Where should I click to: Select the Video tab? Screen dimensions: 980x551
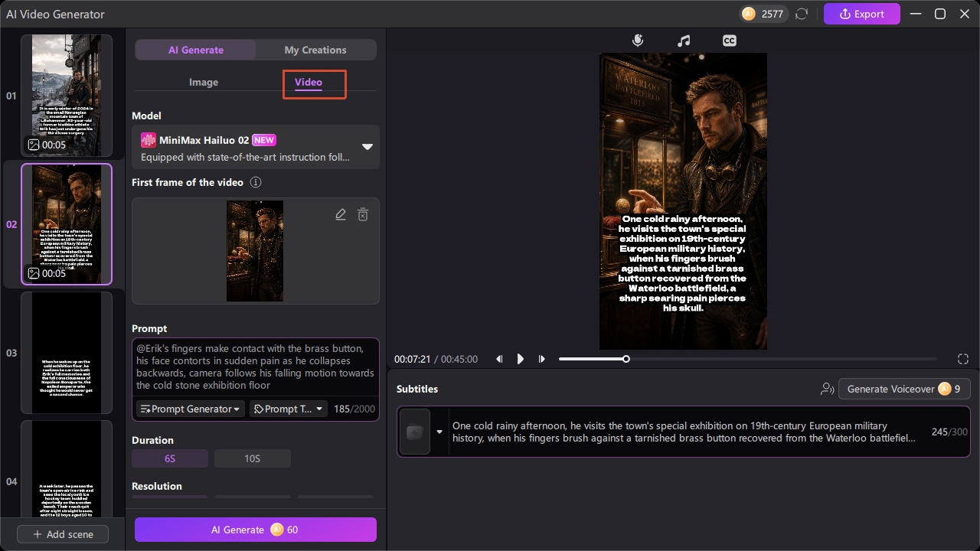(309, 82)
